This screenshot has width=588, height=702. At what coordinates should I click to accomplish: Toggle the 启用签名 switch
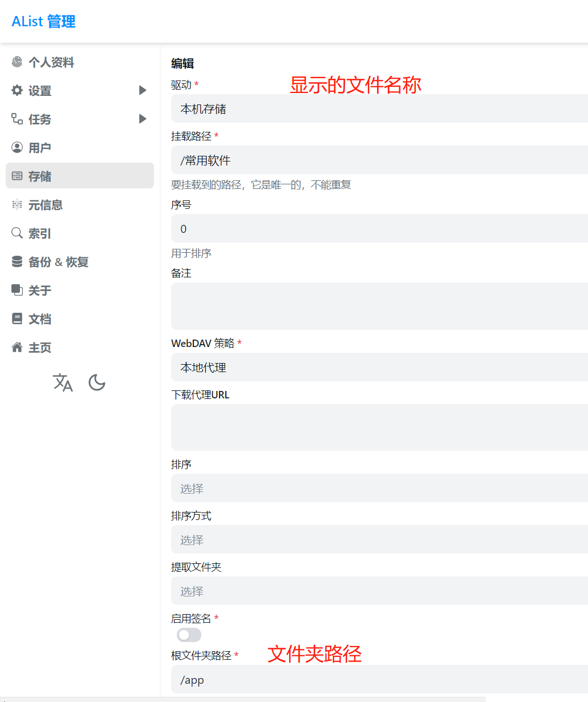[x=189, y=635]
